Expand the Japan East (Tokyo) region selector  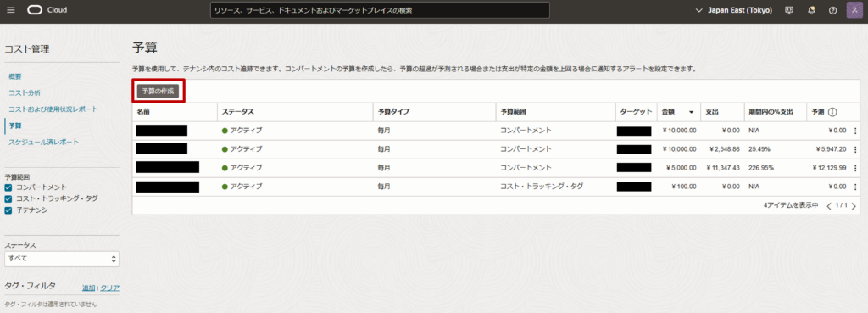coord(734,10)
